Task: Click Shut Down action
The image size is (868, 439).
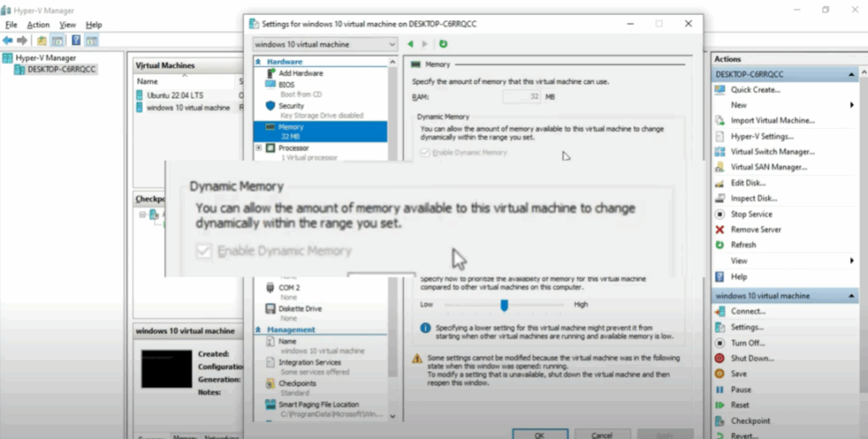Action: click(x=752, y=358)
